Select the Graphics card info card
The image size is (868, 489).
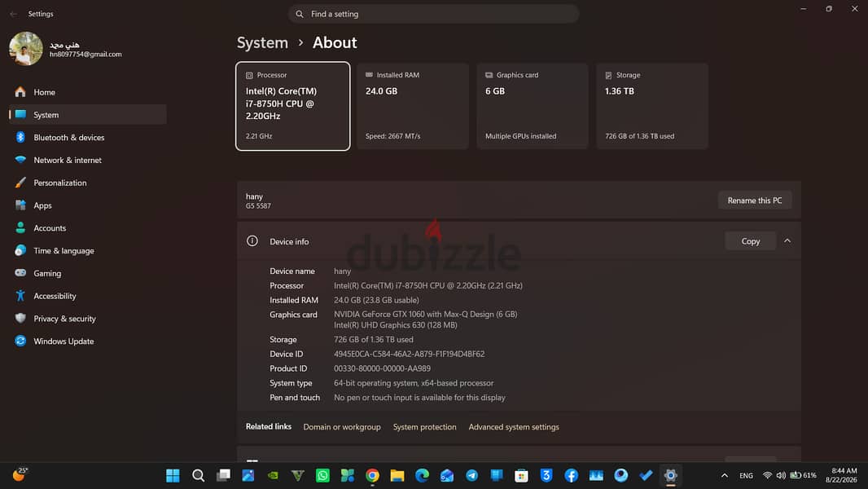click(x=532, y=106)
